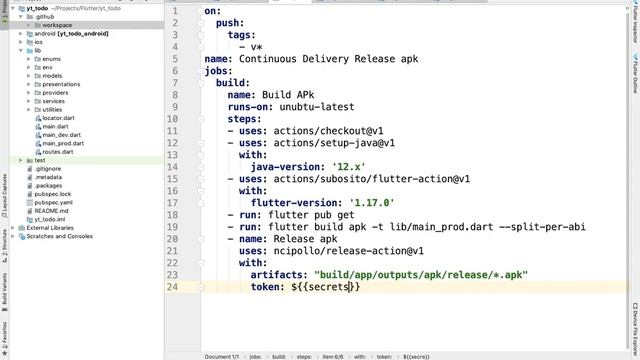Collapse the .github folder arrow
The height and width of the screenshot is (360, 640).
tap(21, 17)
